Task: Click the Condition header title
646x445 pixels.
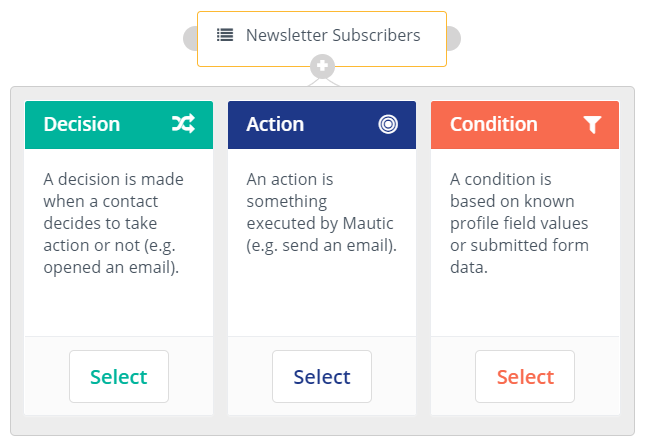Action: pyautogui.click(x=494, y=125)
